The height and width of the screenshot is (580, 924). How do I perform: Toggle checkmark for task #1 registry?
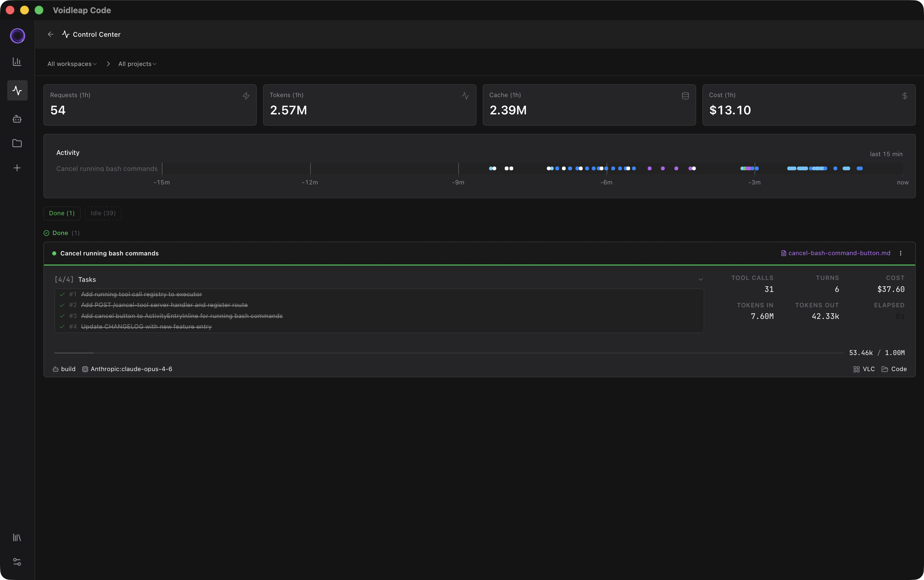[x=62, y=294]
